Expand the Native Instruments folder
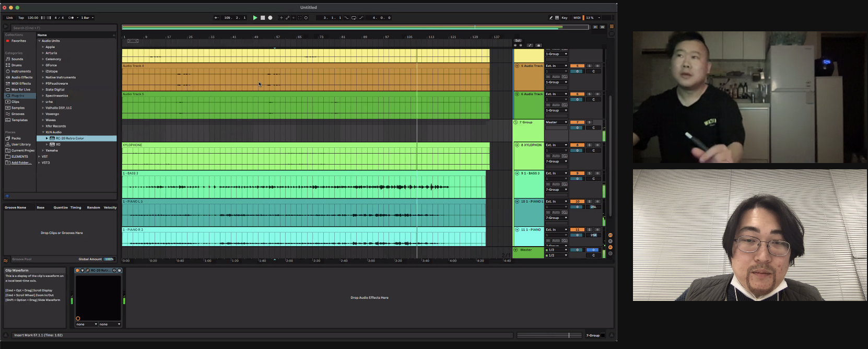868x349 pixels. click(x=43, y=77)
